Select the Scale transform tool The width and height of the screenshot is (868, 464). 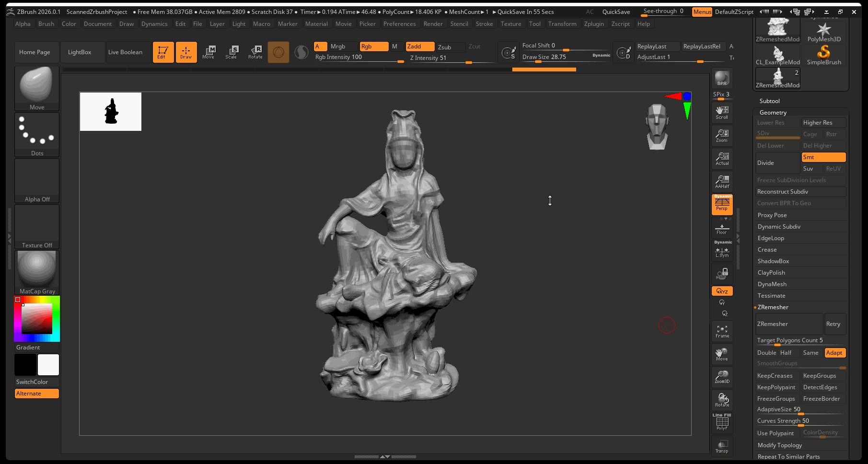(231, 52)
